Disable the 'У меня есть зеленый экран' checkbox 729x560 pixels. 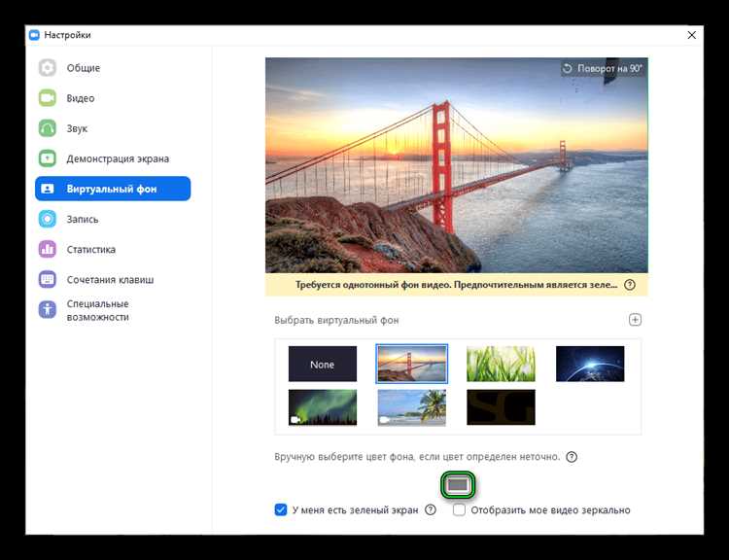[x=281, y=509]
